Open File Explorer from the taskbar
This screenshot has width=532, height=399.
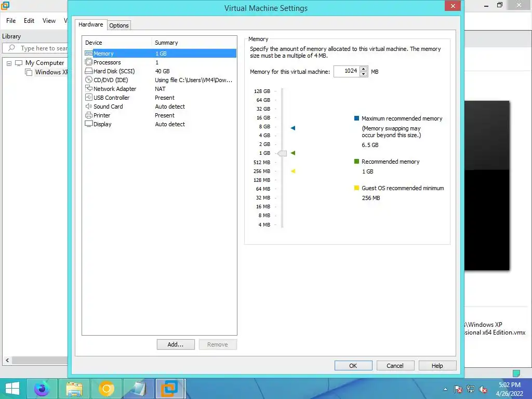tap(74, 389)
